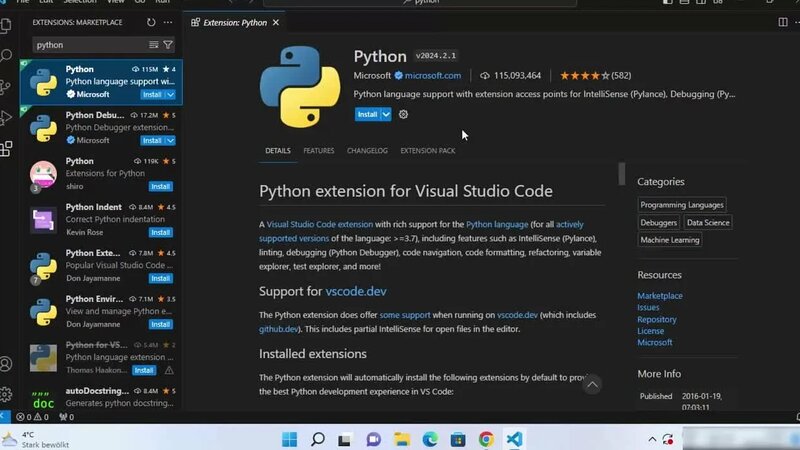Split the editor to the right
The image size is (800, 450).
(x=783, y=22)
